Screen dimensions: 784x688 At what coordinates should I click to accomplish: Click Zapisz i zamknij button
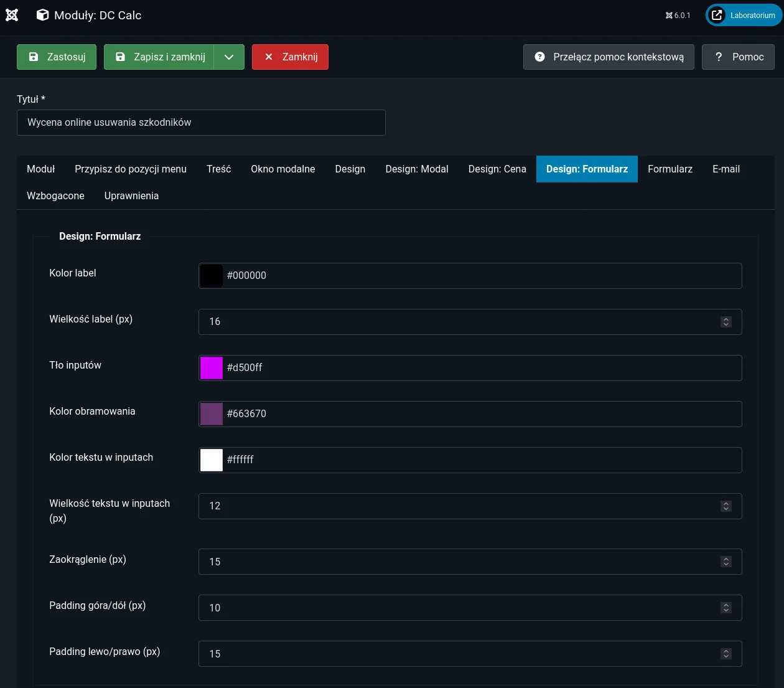pyautogui.click(x=159, y=57)
